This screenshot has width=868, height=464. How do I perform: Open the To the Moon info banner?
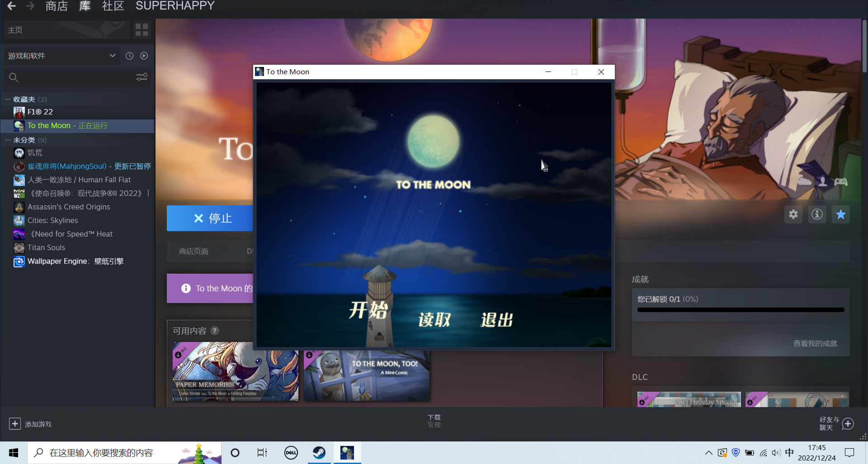(x=210, y=289)
